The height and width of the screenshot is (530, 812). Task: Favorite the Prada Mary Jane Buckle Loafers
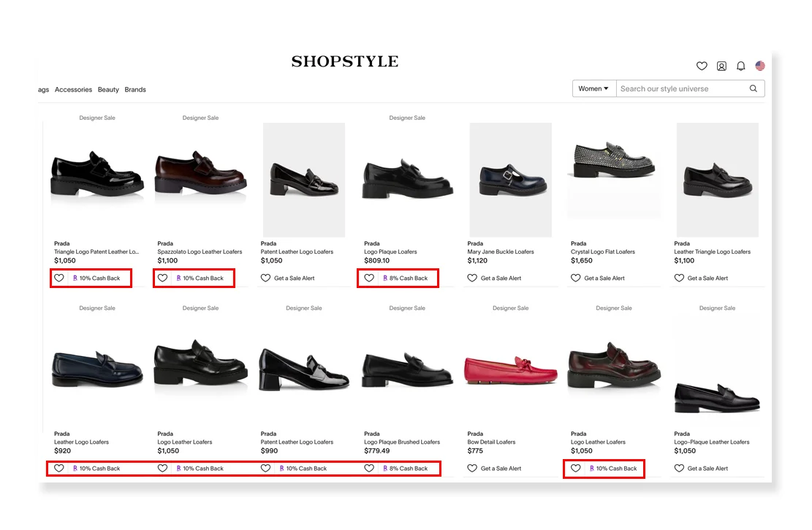[472, 278]
